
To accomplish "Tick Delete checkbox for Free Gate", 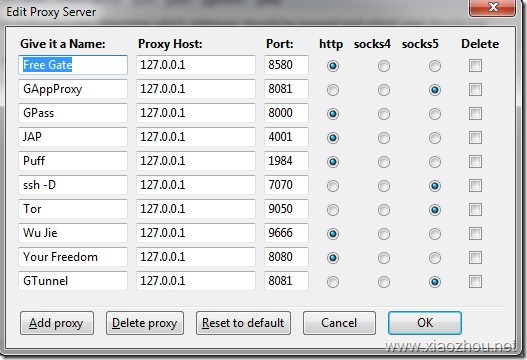I will click(475, 66).
